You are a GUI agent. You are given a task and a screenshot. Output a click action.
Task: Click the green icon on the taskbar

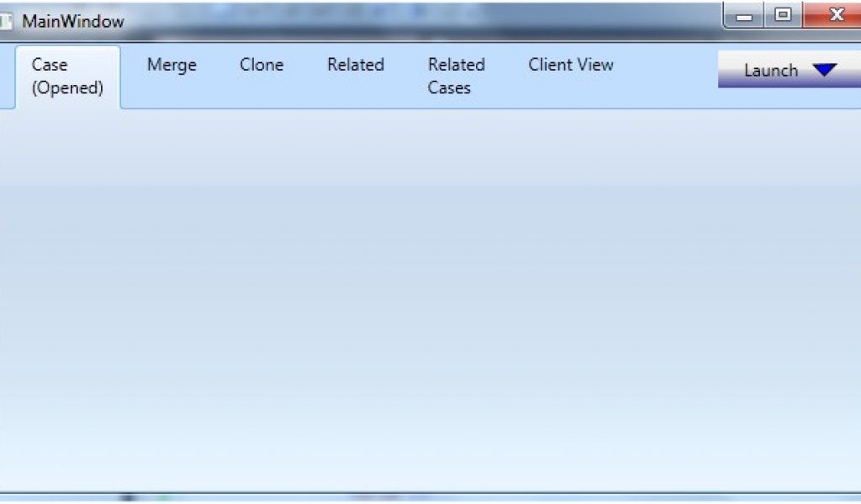(161, 497)
